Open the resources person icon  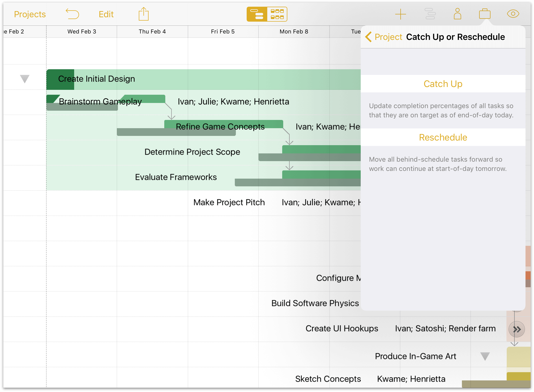[x=457, y=14]
